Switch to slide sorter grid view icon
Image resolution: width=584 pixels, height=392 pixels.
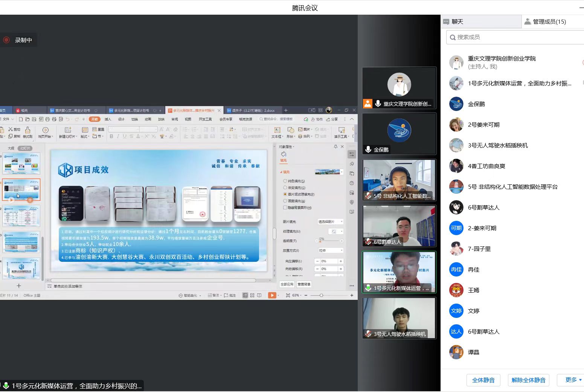click(x=252, y=295)
